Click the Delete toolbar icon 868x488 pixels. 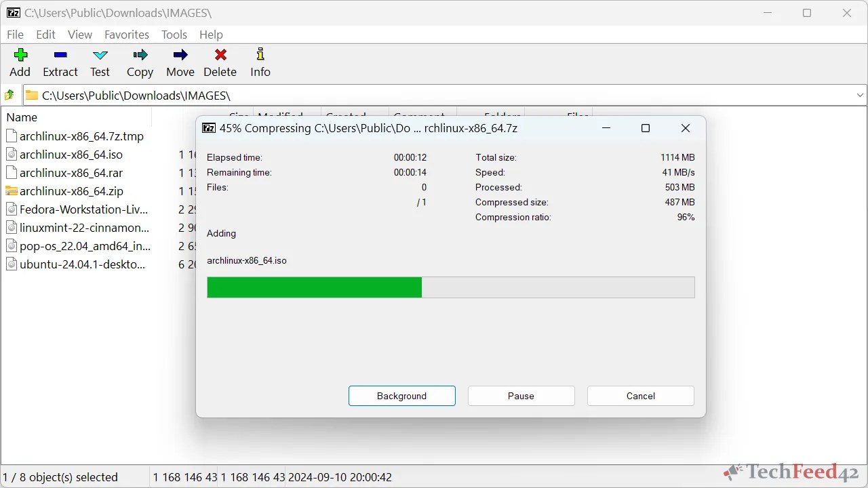220,55
